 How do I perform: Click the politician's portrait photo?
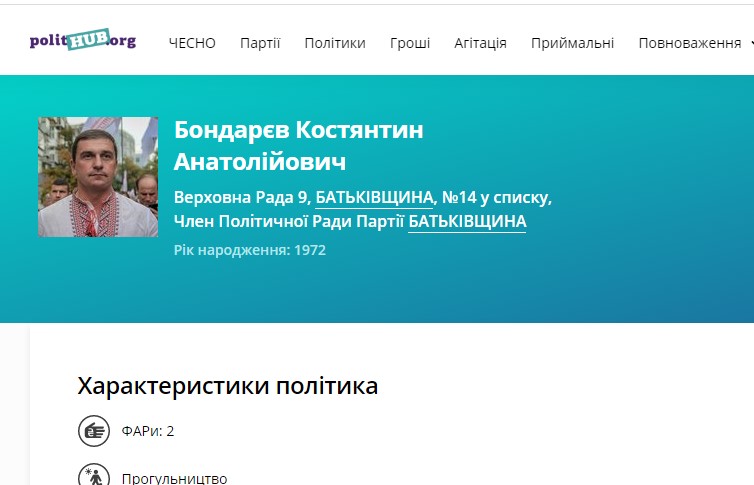point(98,177)
